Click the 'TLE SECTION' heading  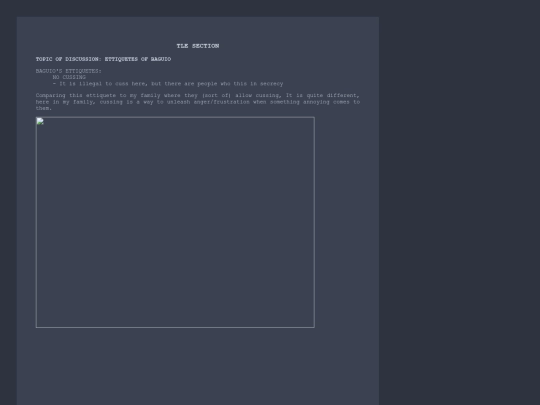[x=198, y=46]
